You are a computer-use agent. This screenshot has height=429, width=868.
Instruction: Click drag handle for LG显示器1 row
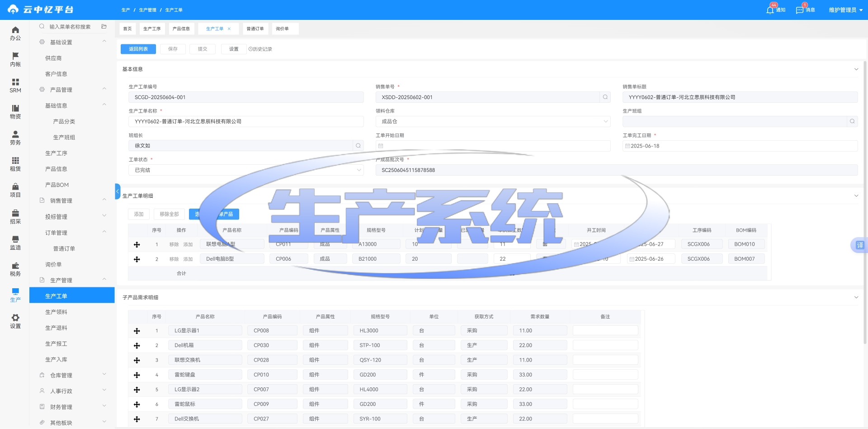tap(137, 331)
